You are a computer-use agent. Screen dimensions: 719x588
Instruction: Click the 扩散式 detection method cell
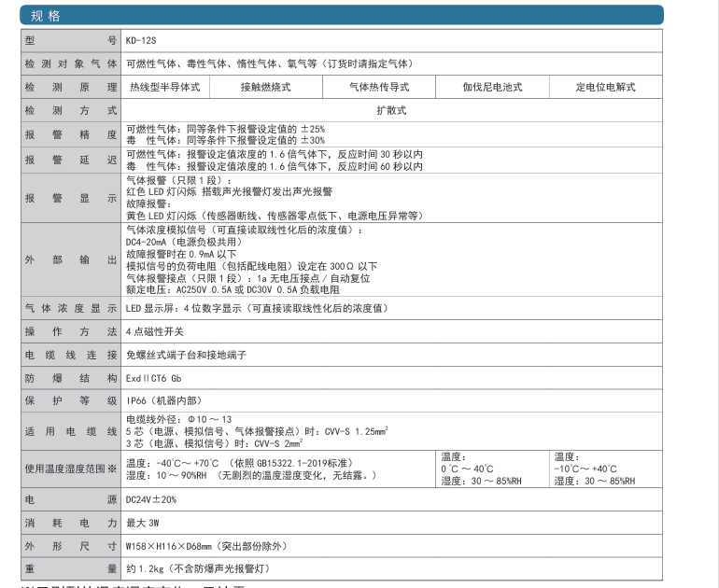coord(391,110)
